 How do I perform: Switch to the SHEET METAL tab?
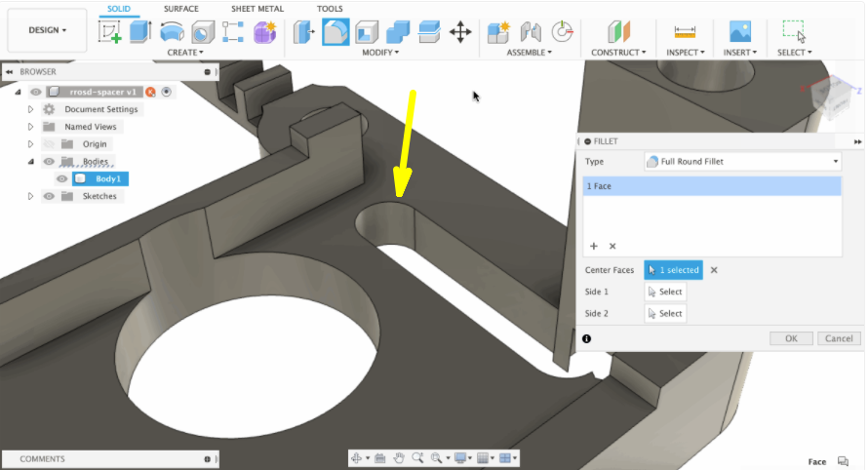256,9
